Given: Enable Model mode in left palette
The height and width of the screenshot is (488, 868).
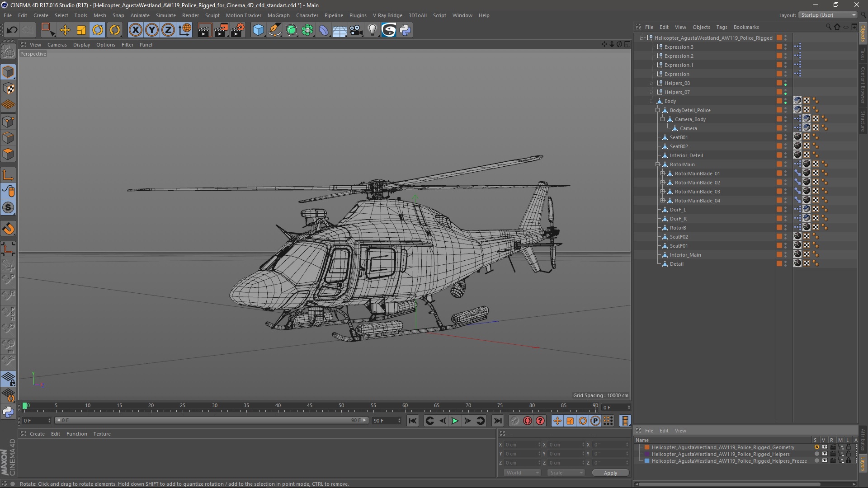Looking at the screenshot, I should coord(8,72).
